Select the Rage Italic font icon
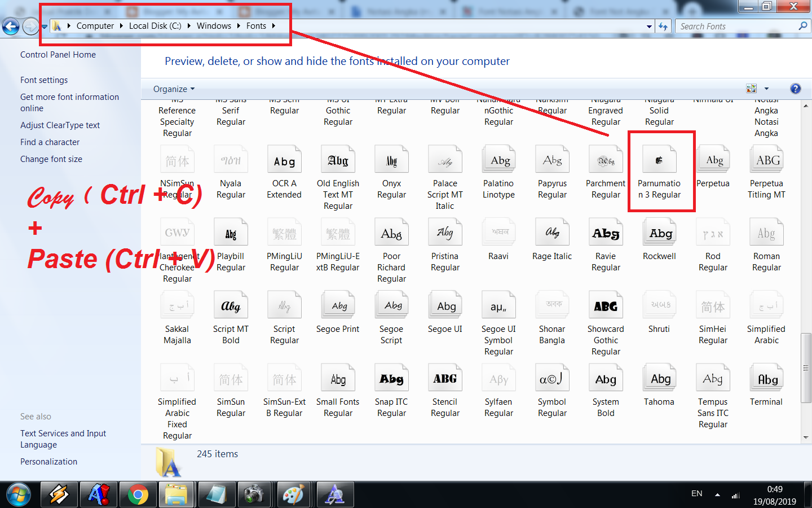Viewport: 812px width, 508px height. click(552, 233)
